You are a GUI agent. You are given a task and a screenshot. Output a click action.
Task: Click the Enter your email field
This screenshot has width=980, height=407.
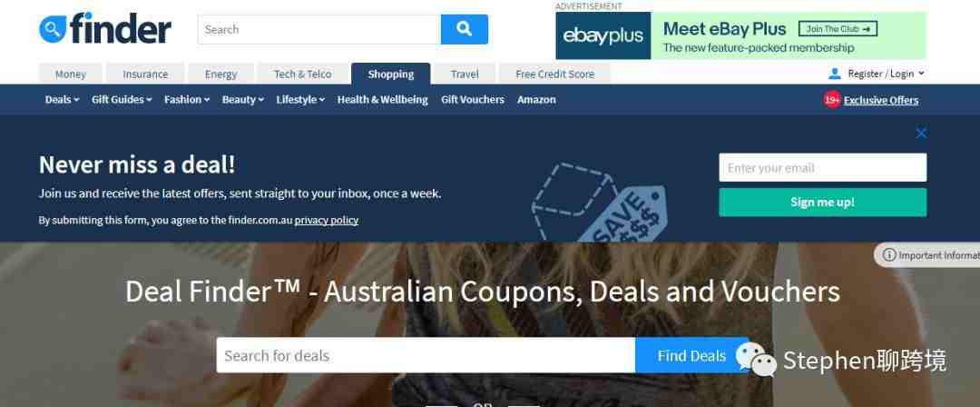pos(822,168)
